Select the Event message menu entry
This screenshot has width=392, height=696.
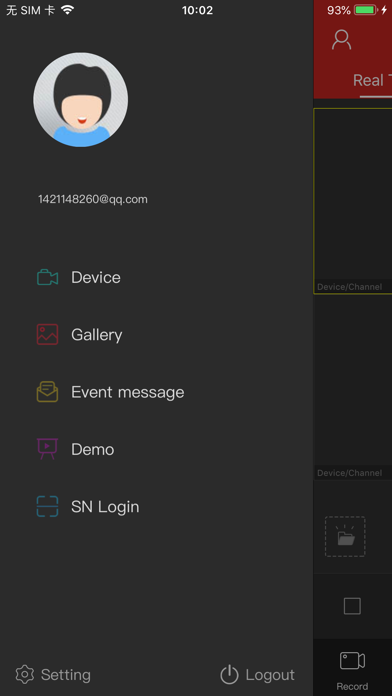[x=128, y=392]
